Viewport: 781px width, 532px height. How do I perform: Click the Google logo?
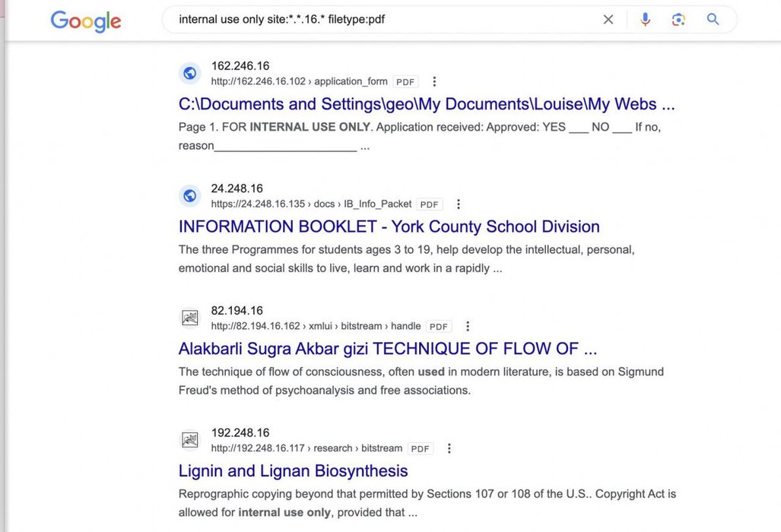point(86,21)
